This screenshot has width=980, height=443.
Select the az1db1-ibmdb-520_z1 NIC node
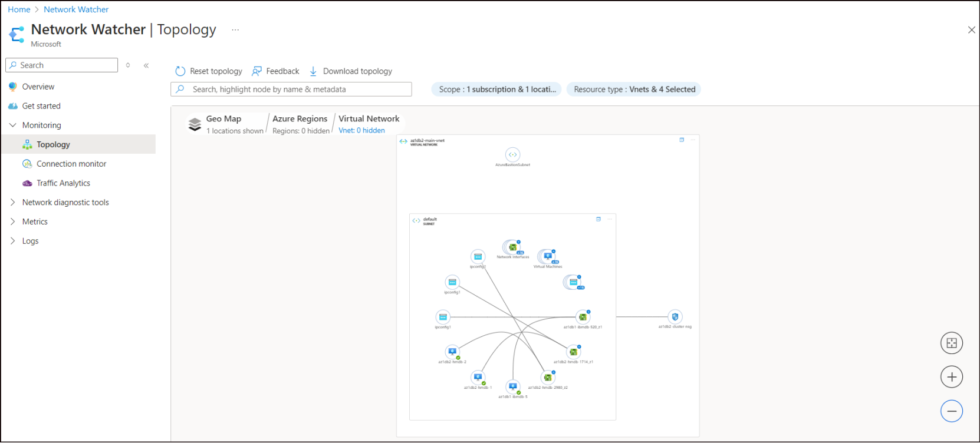[583, 318]
